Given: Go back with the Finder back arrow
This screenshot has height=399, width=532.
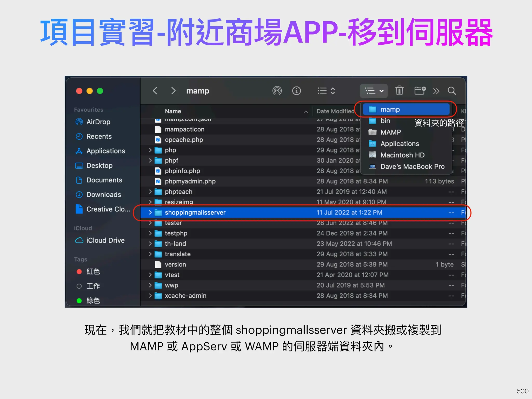Looking at the screenshot, I should [x=155, y=91].
